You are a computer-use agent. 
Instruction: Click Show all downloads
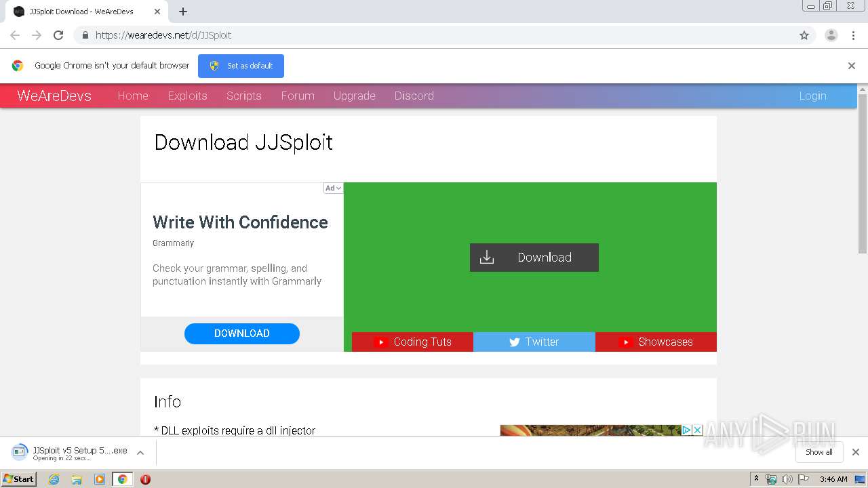[819, 452]
